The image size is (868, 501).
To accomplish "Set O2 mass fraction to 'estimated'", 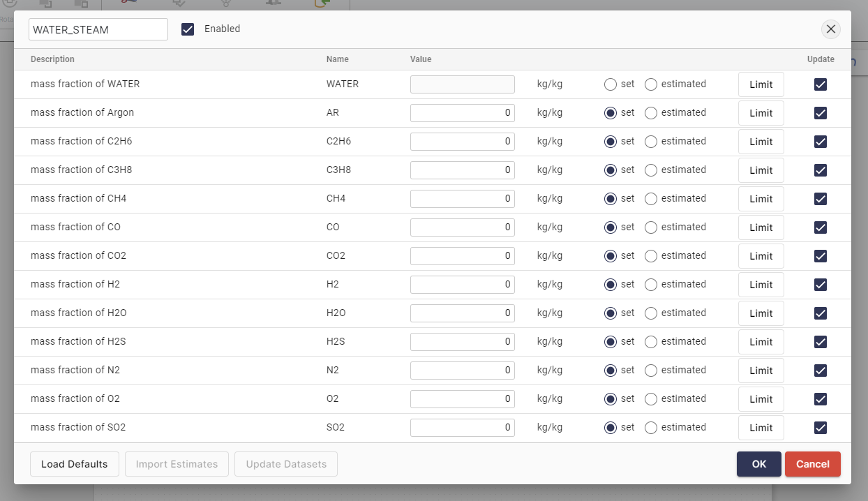I will click(x=651, y=399).
